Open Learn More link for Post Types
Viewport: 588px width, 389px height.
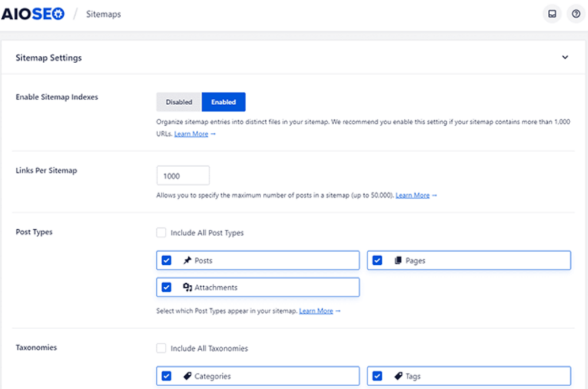[316, 311]
